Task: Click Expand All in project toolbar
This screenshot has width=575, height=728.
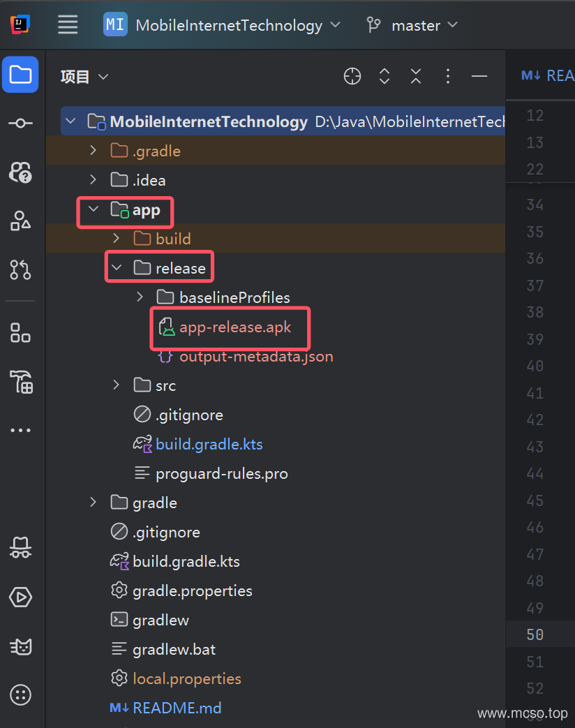Action: click(x=384, y=76)
